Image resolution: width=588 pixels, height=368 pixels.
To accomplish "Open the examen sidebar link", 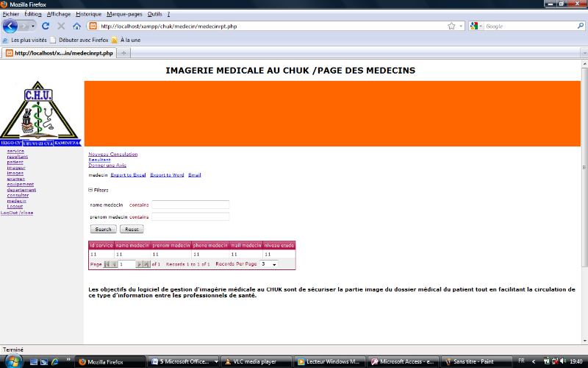I will [15, 179].
